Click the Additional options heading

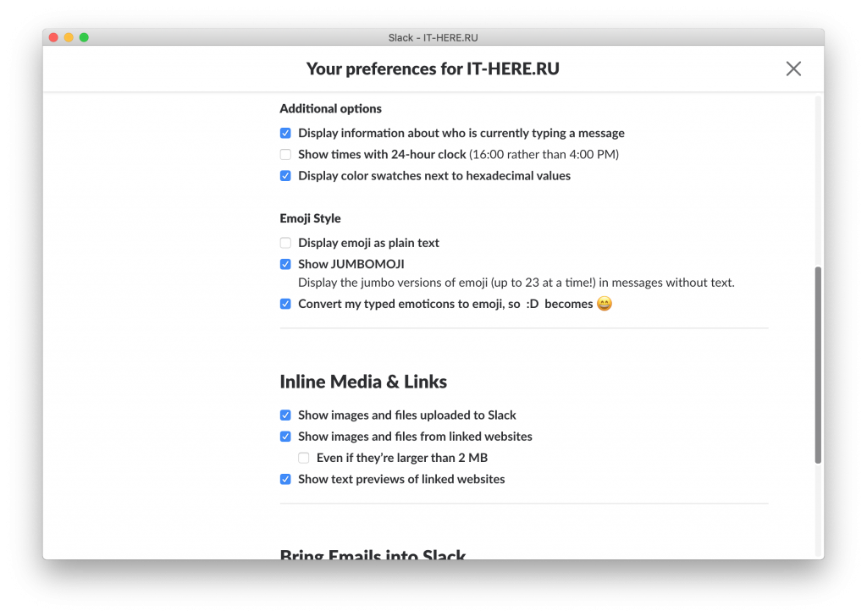pos(331,108)
